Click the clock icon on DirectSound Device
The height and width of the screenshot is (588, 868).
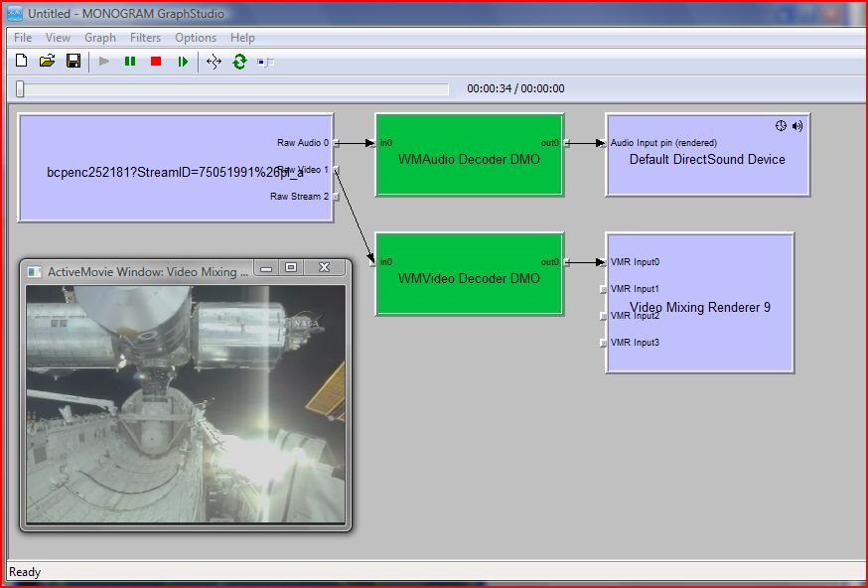pyautogui.click(x=781, y=126)
